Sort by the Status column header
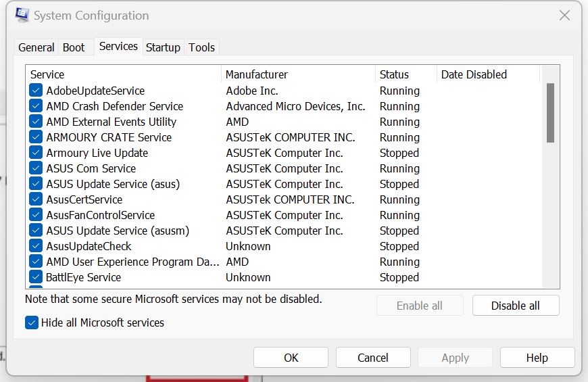Viewport: 588px width, 382px height. pyautogui.click(x=406, y=74)
